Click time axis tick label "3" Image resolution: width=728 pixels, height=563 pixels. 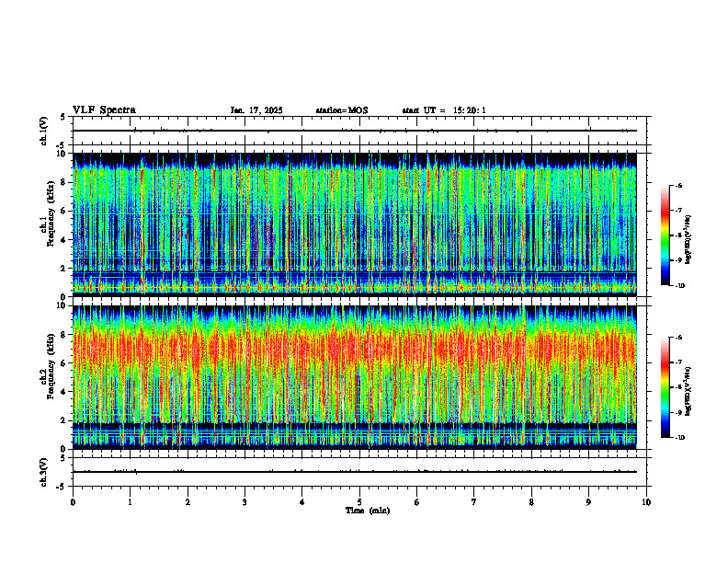pos(245,502)
